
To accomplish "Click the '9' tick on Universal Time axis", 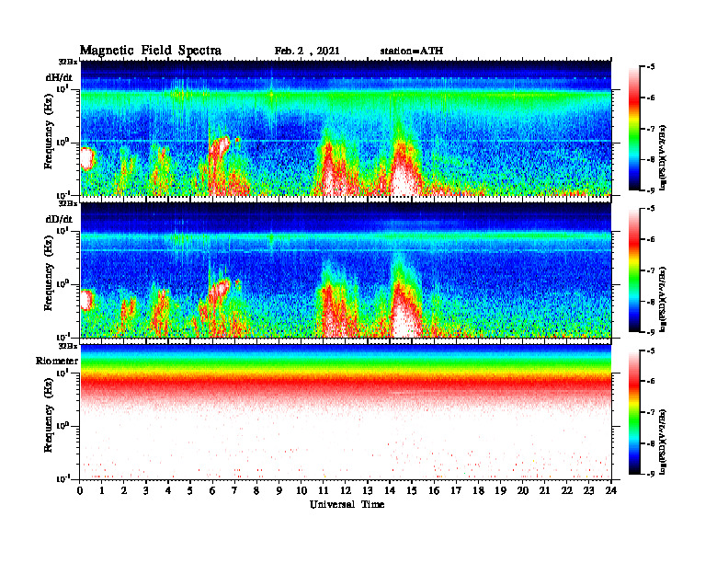I will pos(279,490).
